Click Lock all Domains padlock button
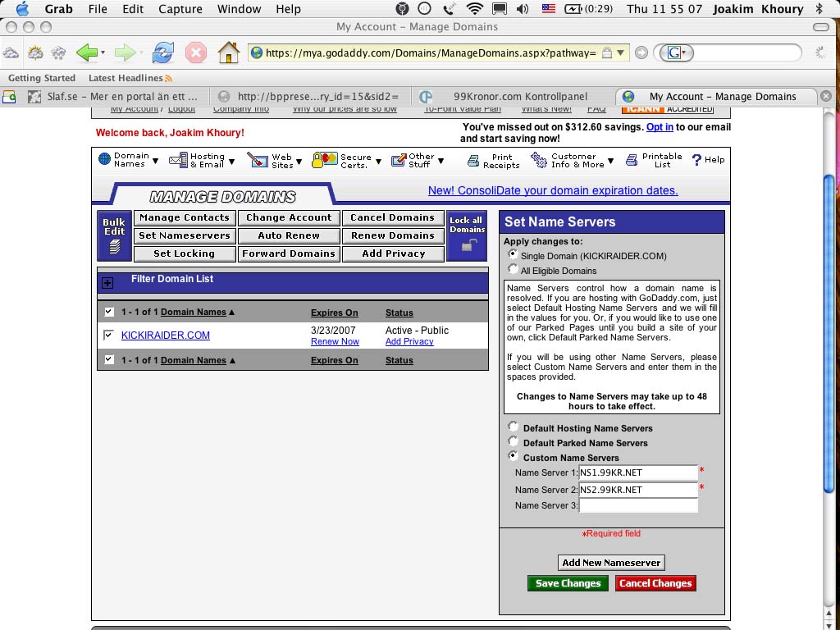The width and height of the screenshot is (840, 630). point(467,235)
